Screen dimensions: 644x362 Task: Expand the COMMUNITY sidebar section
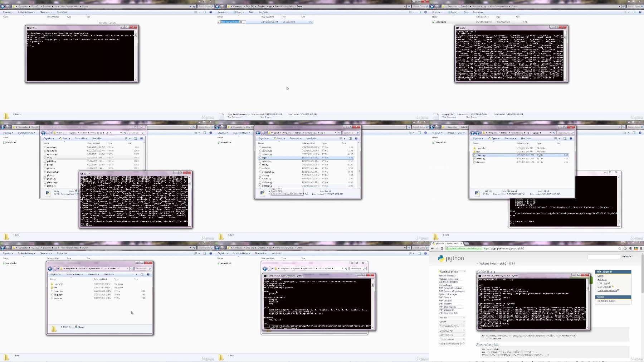click(x=452, y=335)
